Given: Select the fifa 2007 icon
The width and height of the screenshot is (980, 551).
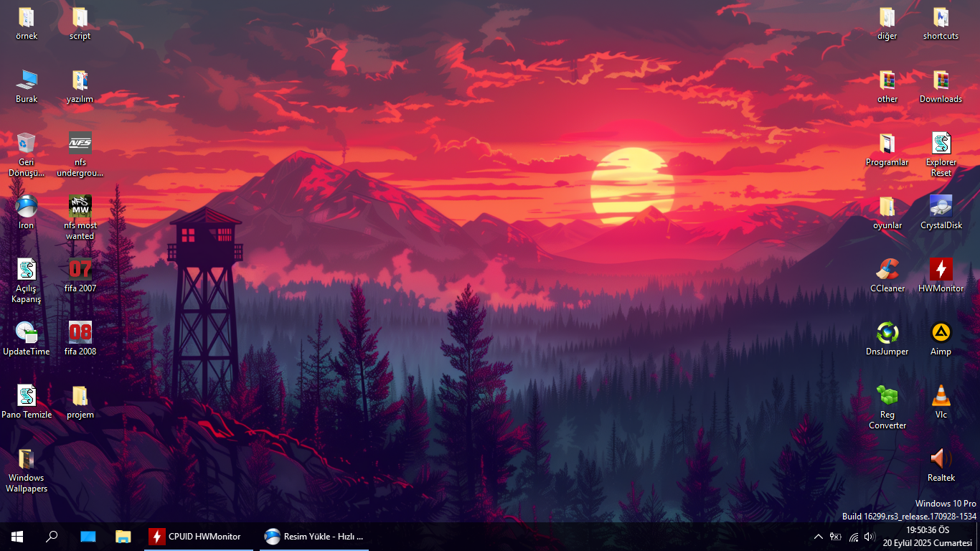Looking at the screenshot, I should pyautogui.click(x=80, y=270).
